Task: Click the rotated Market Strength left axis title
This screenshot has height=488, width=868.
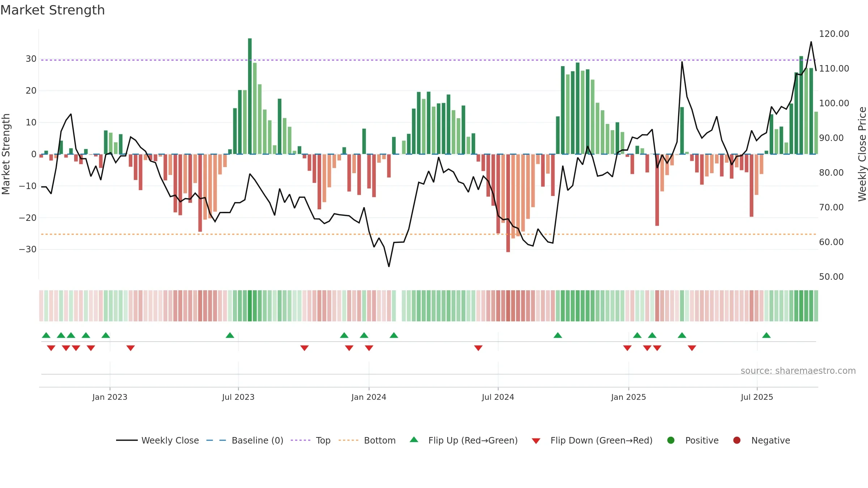Action: (x=6, y=154)
